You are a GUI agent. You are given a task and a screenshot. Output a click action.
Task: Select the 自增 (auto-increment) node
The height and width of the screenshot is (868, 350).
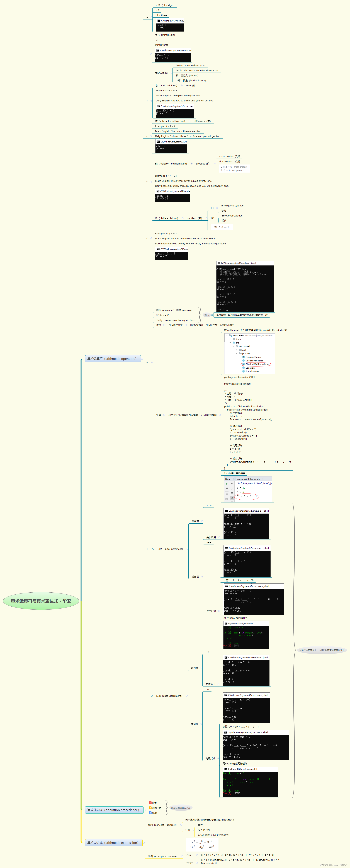coord(170,549)
